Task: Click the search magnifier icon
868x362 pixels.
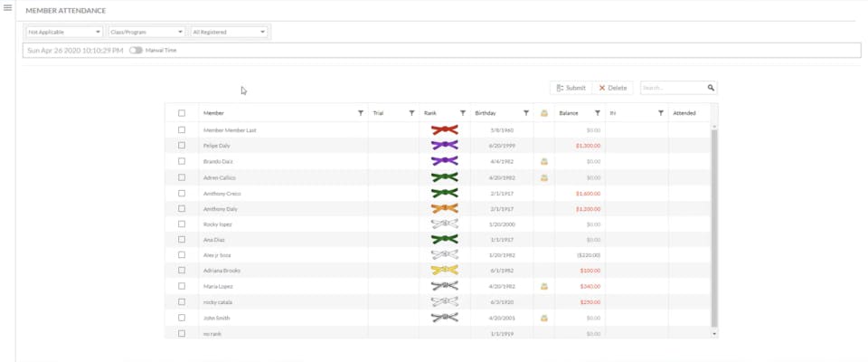Action: click(x=711, y=88)
